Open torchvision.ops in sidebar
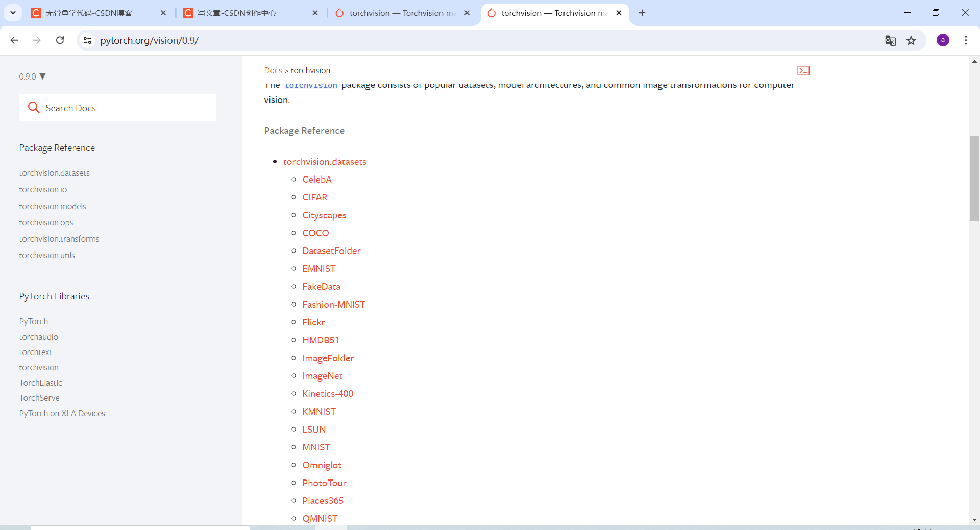This screenshot has height=530, width=980. tap(46, 222)
